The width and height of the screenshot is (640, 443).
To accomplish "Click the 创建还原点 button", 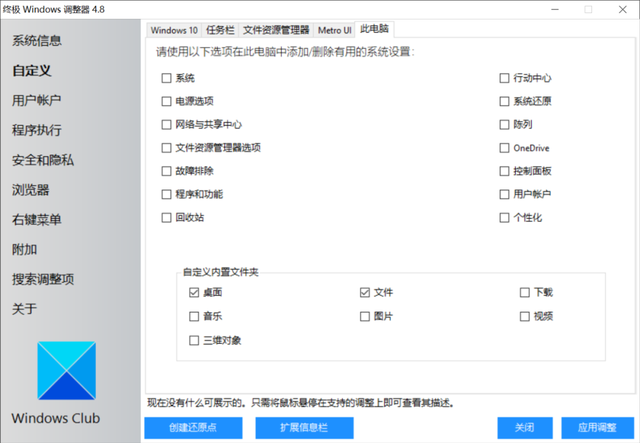I will point(193,427).
